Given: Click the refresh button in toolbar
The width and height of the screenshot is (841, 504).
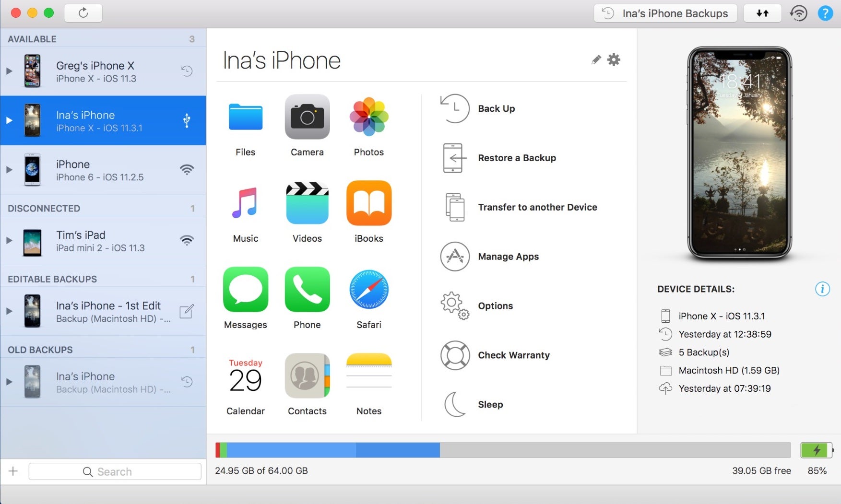Looking at the screenshot, I should 83,13.
